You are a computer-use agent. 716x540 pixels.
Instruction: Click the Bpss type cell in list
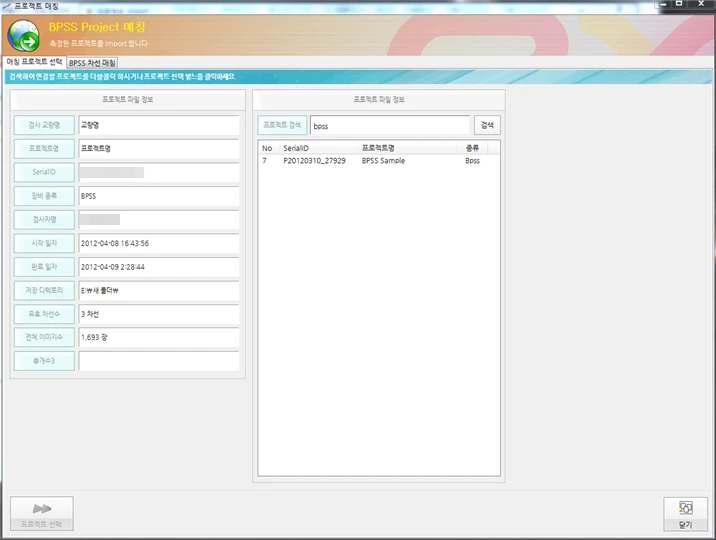click(472, 161)
